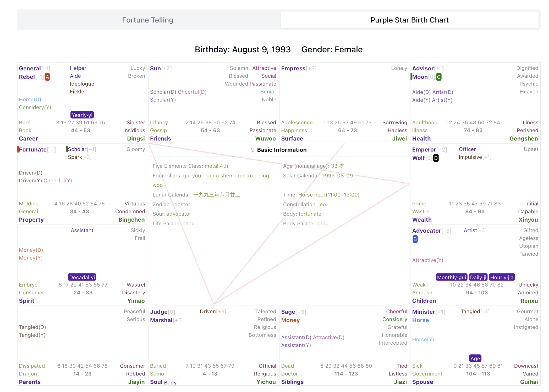Click the red A badge beside Rebel
Viewport: 549px width, 392px height.
click(47, 77)
